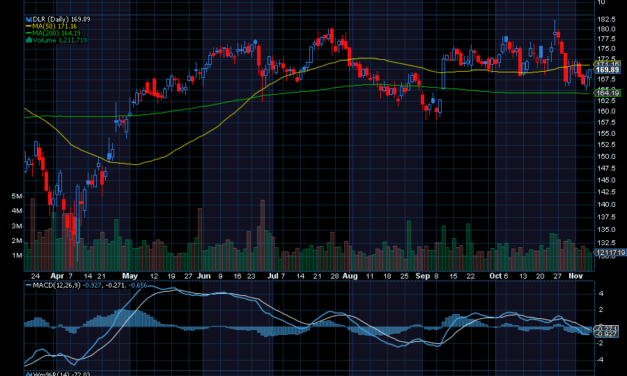Click the -0.927 MACD value tag
This screenshot has width=627, height=376.
[x=607, y=334]
